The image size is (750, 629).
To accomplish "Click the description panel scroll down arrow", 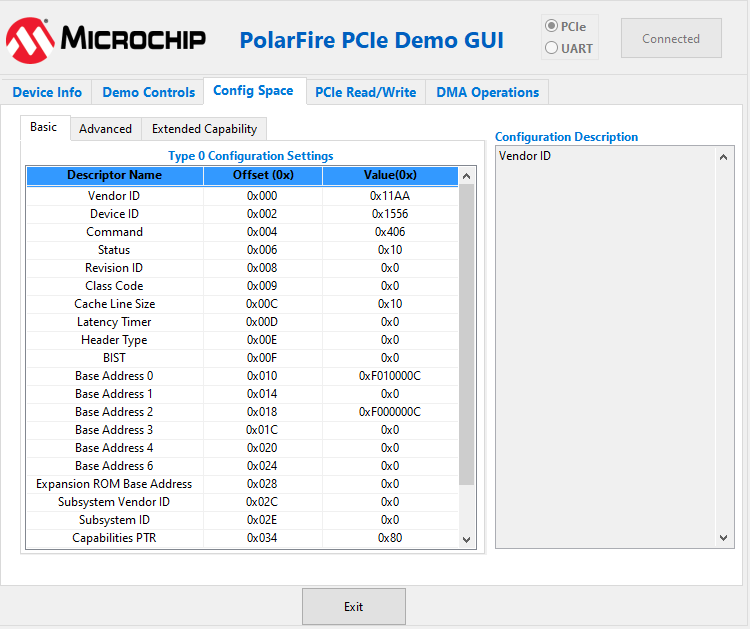I will tap(726, 538).
